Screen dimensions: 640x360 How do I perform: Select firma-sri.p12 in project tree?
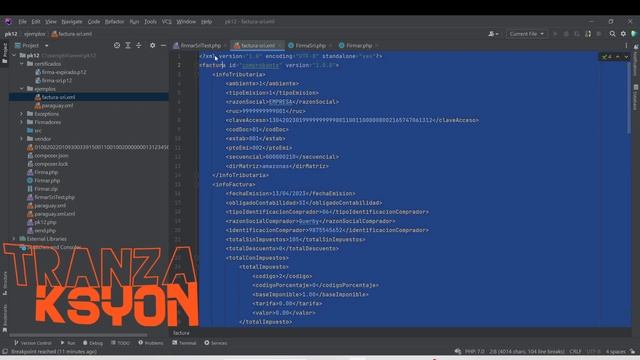(x=53, y=80)
